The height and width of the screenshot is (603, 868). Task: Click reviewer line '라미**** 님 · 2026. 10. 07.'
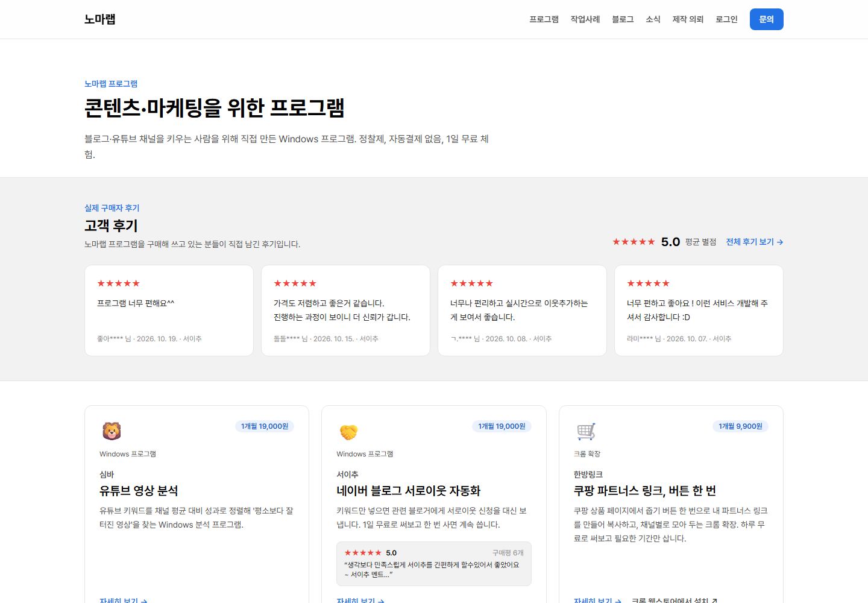point(679,339)
